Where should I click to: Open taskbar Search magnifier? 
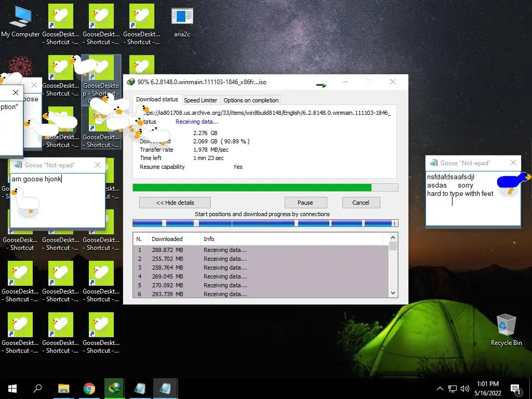coord(37,389)
